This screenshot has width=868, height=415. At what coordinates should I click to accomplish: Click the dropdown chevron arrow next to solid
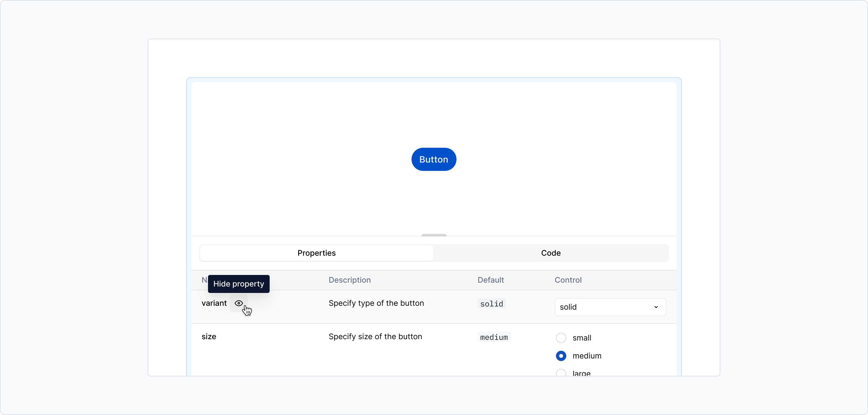(x=656, y=307)
